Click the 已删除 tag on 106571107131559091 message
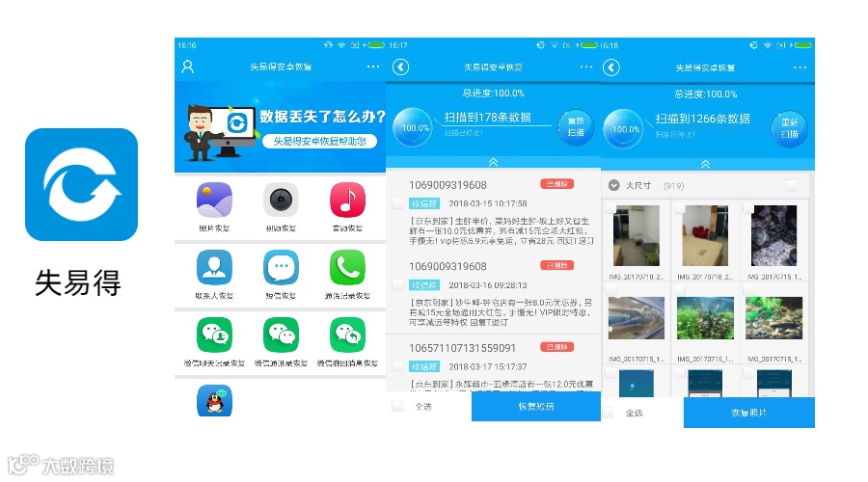This screenshot has width=868, height=482. tap(556, 347)
